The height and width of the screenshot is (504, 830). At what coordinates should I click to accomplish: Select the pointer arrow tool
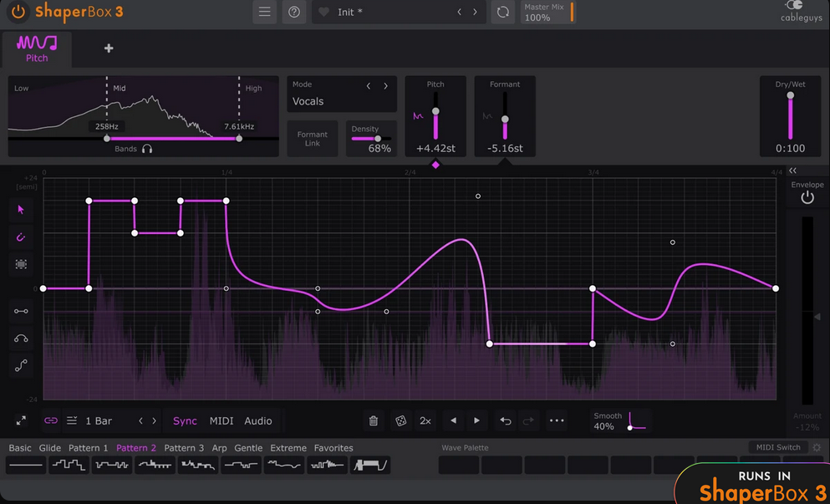[x=21, y=210]
